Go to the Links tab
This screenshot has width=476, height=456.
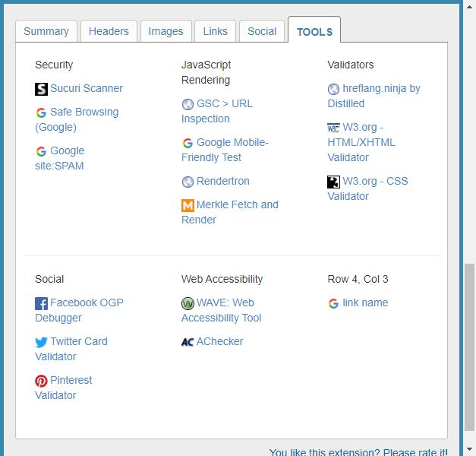pos(216,31)
